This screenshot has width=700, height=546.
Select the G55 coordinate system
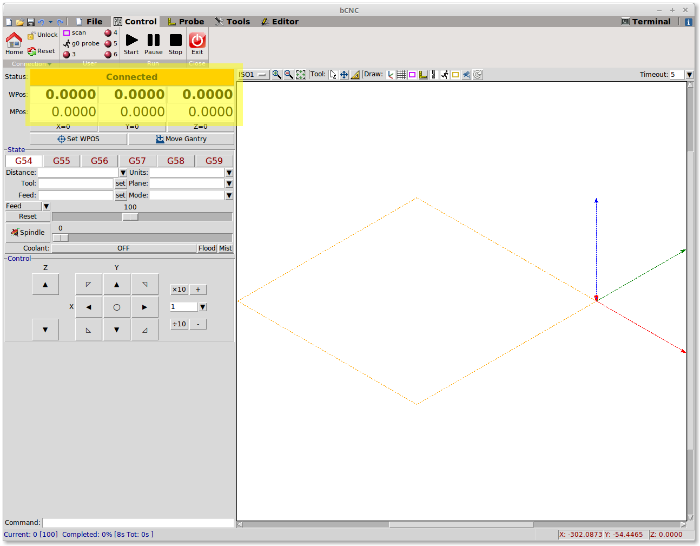coord(62,161)
